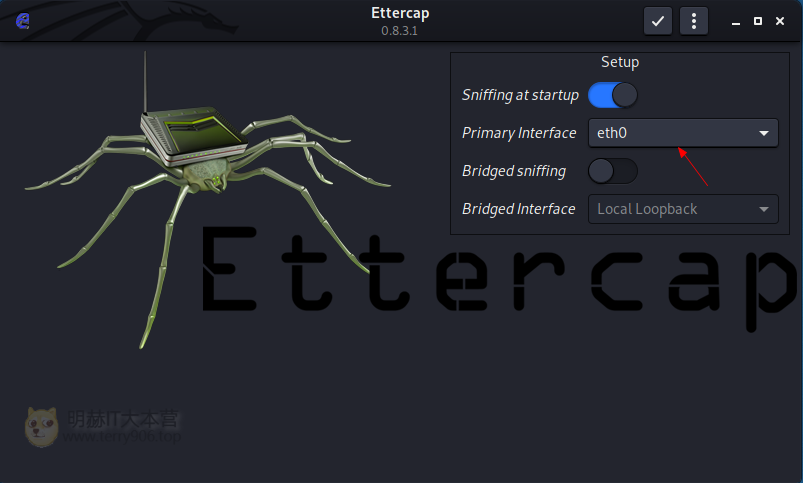Open the three-dot options menu
Image resolution: width=803 pixels, height=483 pixels.
(x=694, y=21)
